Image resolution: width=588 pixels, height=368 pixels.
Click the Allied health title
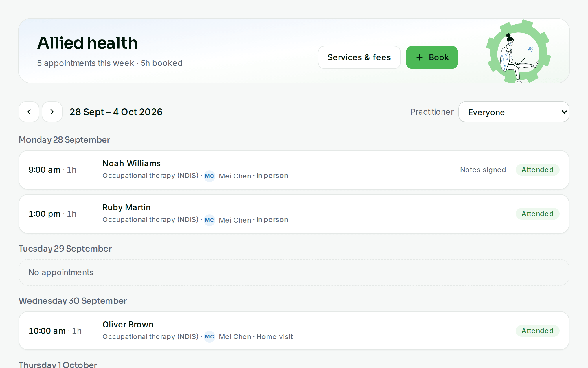pos(87,43)
